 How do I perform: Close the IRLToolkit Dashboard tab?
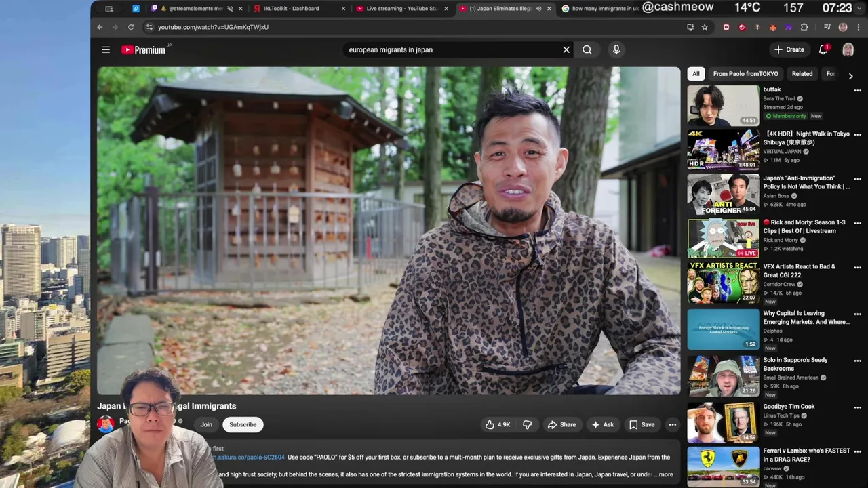click(343, 9)
